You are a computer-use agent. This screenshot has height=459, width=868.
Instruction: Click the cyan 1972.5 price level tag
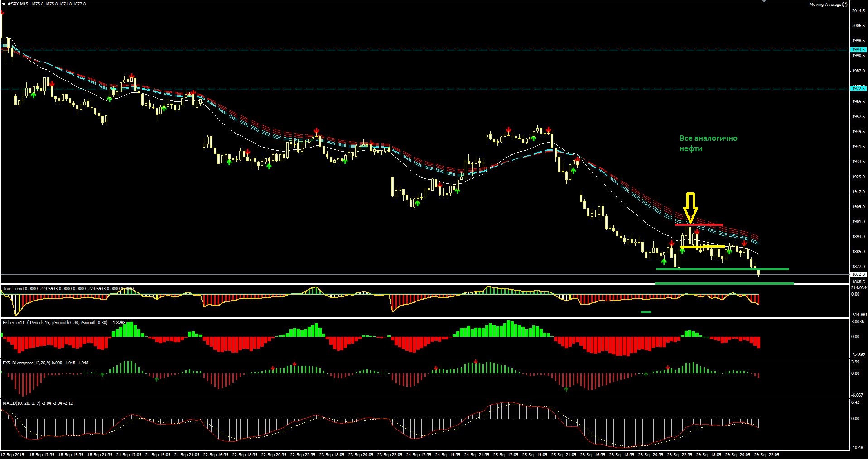click(858, 88)
